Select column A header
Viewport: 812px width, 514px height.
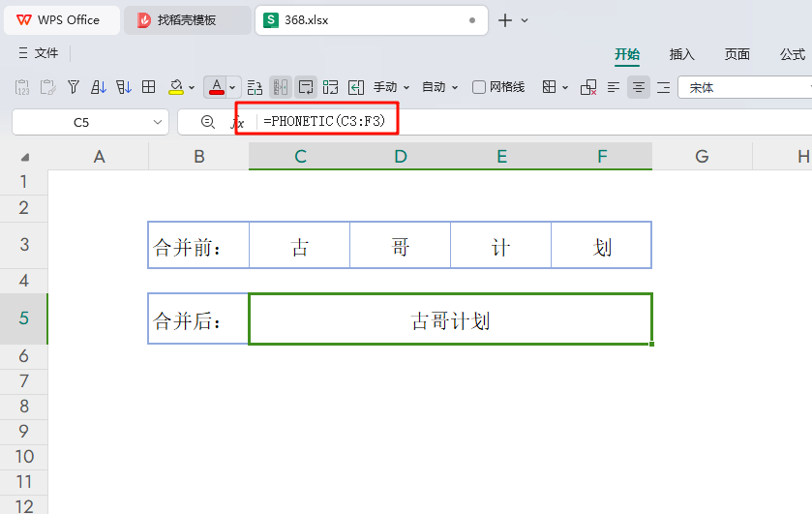click(99, 157)
